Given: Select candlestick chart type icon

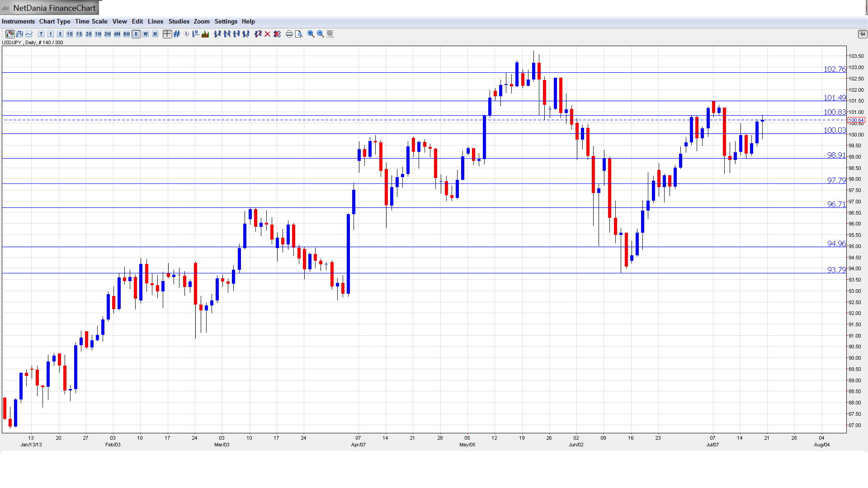Looking at the screenshot, I should coord(9,34).
